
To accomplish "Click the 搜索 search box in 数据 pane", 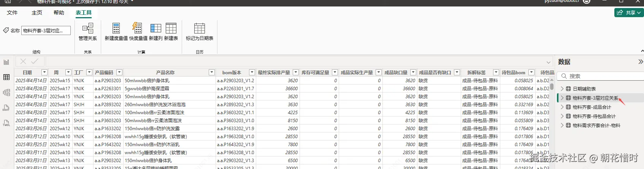I will [x=600, y=76].
